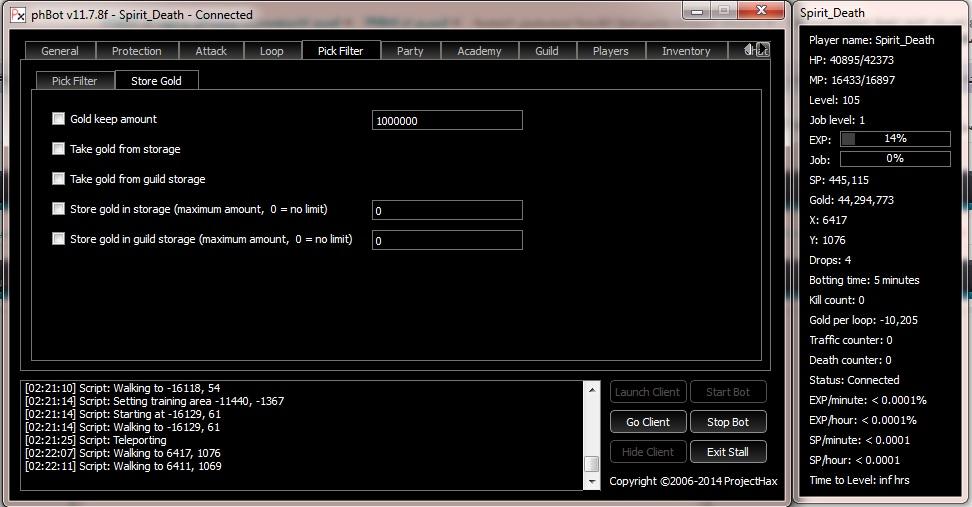Click the phBot application icon in title bar
This screenshot has width=972, height=507.
18,14
